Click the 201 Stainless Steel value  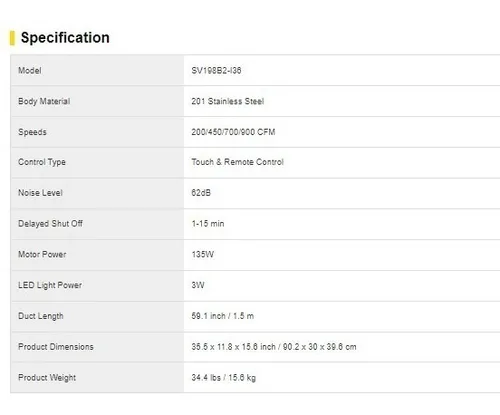pos(228,101)
